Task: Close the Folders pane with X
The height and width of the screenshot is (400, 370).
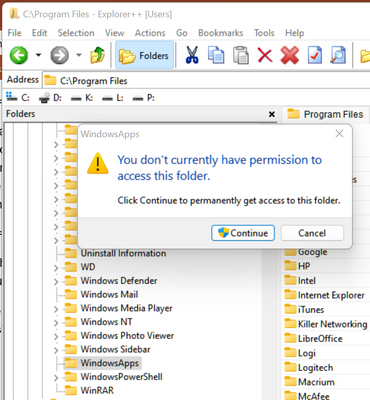Action: click(272, 114)
